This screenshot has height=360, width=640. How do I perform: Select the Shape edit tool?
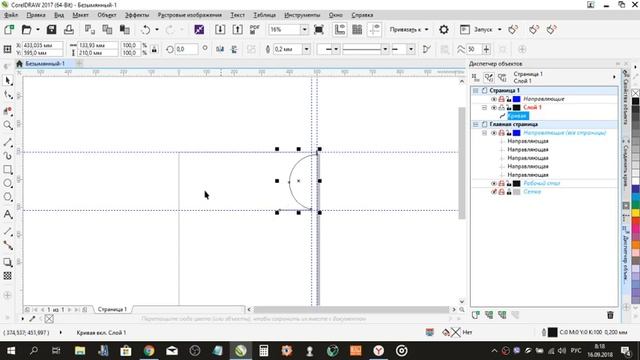[x=8, y=96]
